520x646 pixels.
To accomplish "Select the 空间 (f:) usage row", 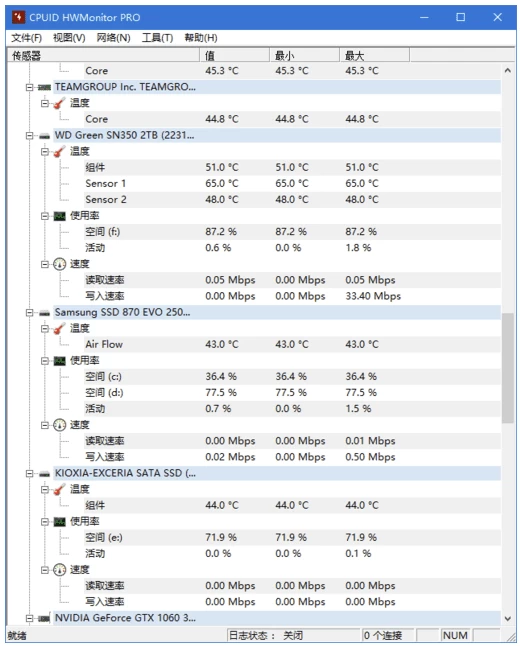I will click(292, 232).
